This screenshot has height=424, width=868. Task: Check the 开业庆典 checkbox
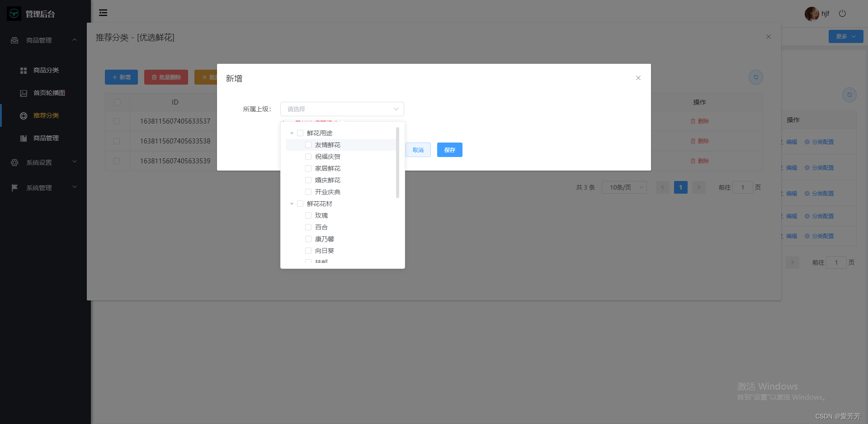tap(308, 192)
